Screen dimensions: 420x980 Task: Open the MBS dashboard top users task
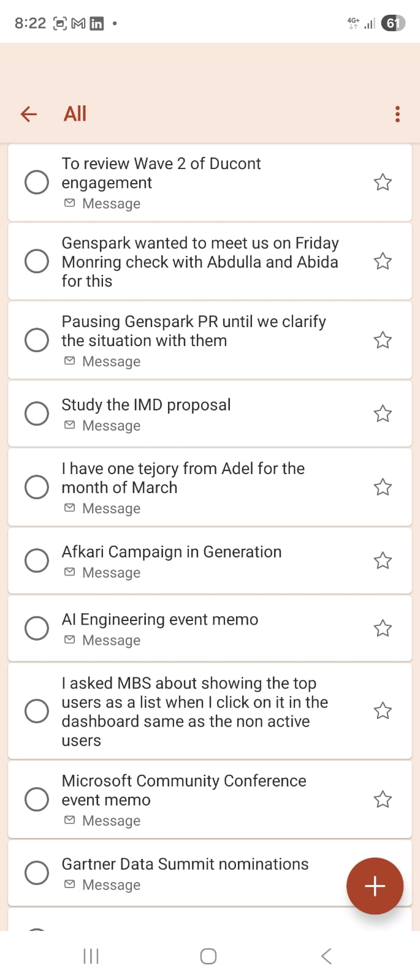194,711
